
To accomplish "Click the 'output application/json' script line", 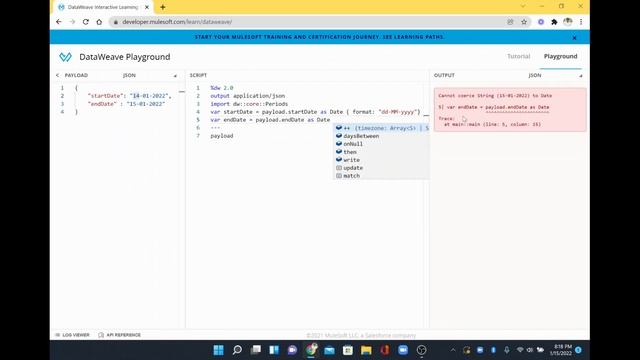I will click(x=248, y=96).
